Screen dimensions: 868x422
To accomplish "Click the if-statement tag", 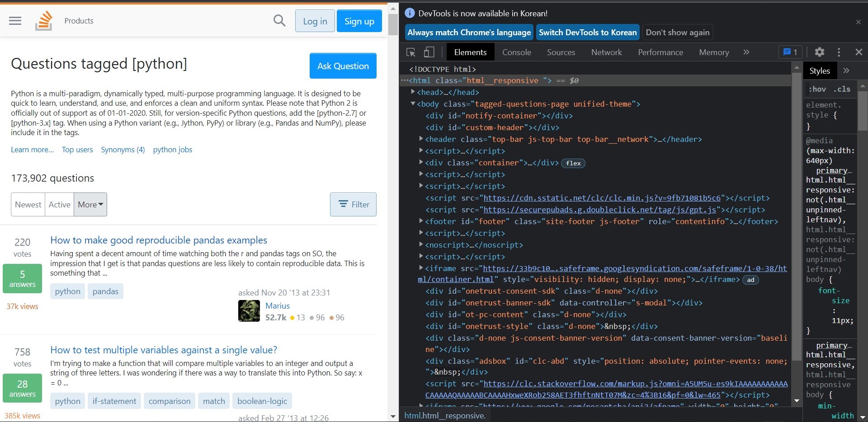I will (x=114, y=401).
